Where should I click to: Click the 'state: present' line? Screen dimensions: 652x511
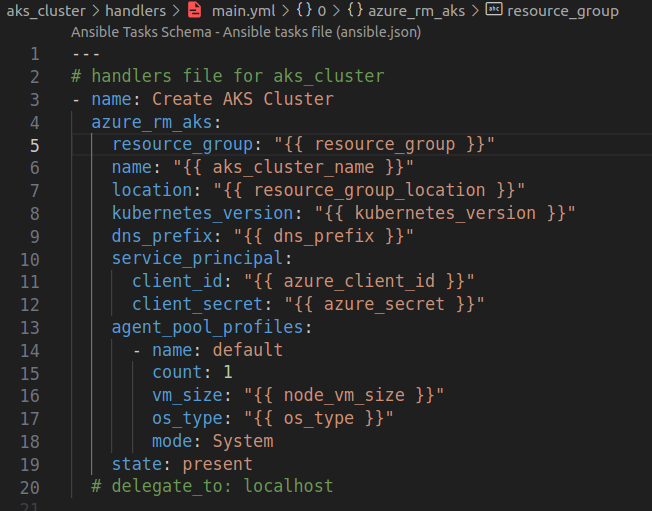coord(182,464)
